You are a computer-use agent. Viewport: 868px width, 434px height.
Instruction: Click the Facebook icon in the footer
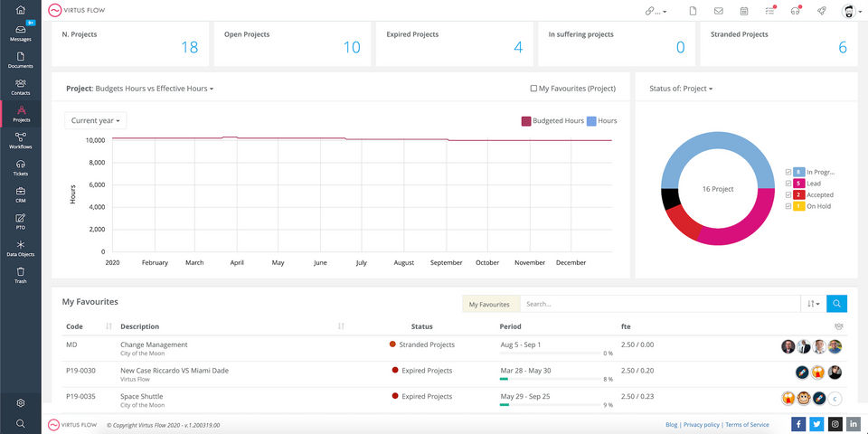coord(798,424)
